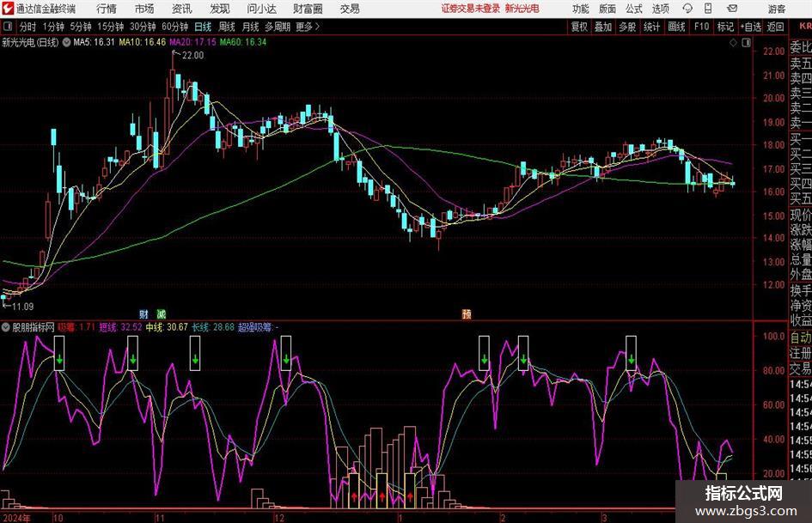Open the 新光光电 main chart dropdown arrow

click(66, 42)
